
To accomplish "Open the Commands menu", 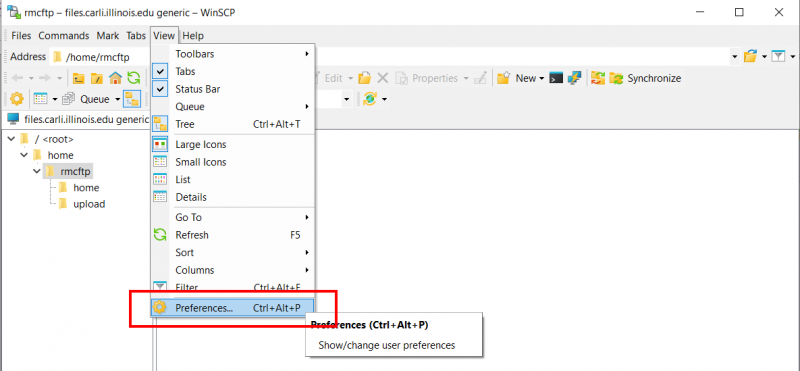I will point(64,36).
